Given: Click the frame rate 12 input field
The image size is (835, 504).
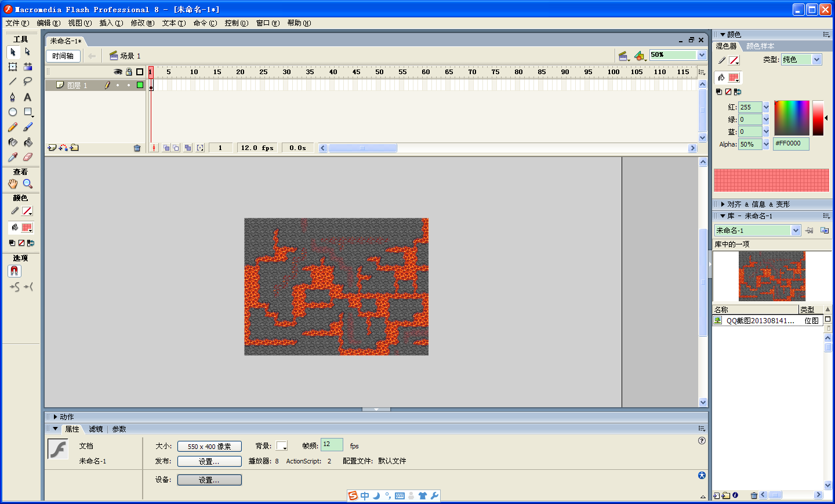Looking at the screenshot, I should [332, 445].
